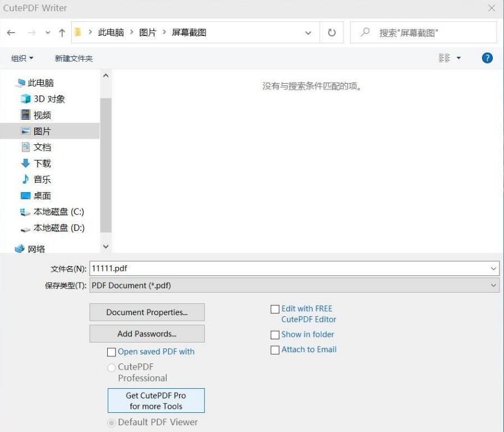Click the sidebar scroll down arrow
This screenshot has height=432, width=504.
tap(106, 247)
